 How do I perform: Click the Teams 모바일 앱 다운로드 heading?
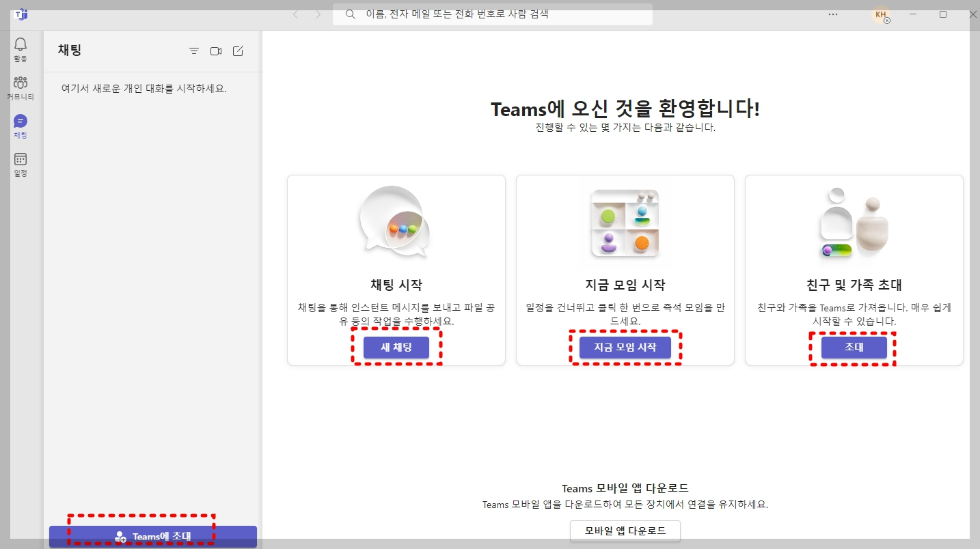625,488
